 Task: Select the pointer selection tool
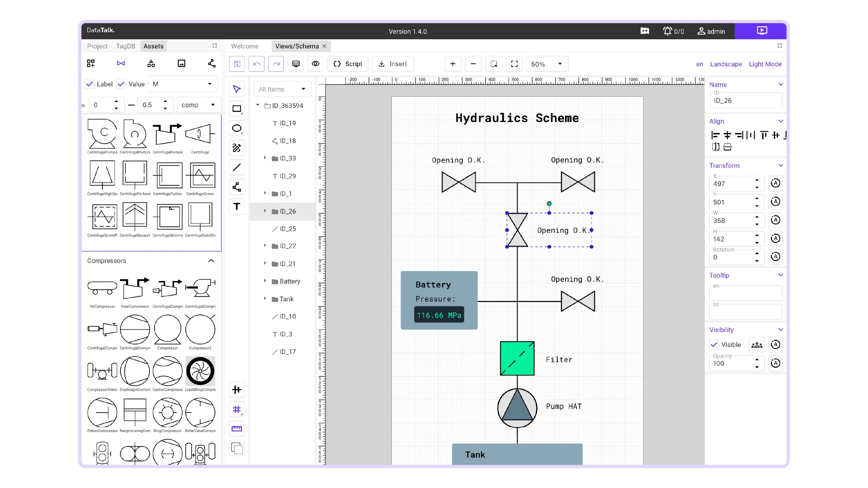click(237, 89)
